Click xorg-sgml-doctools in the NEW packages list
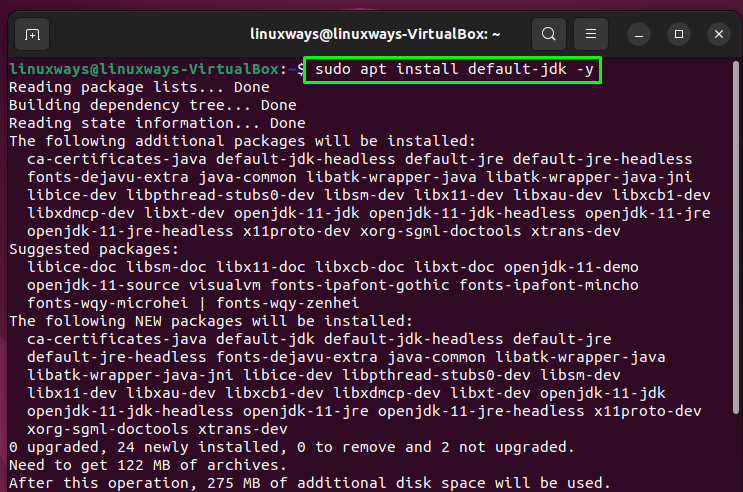743x492 pixels. [x=108, y=429]
